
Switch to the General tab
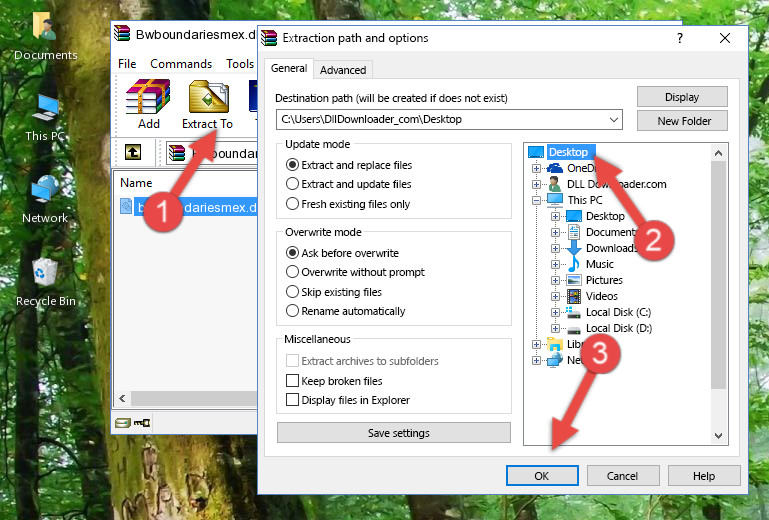pyautogui.click(x=289, y=68)
